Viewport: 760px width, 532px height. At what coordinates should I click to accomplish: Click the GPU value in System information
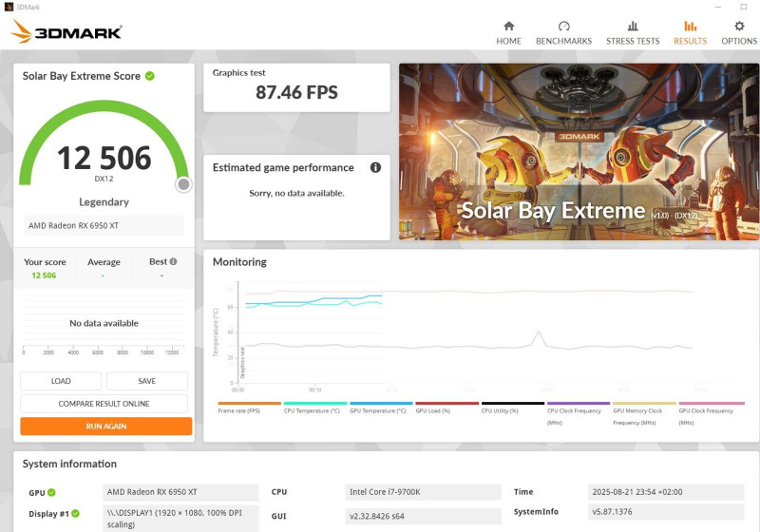pyautogui.click(x=180, y=492)
